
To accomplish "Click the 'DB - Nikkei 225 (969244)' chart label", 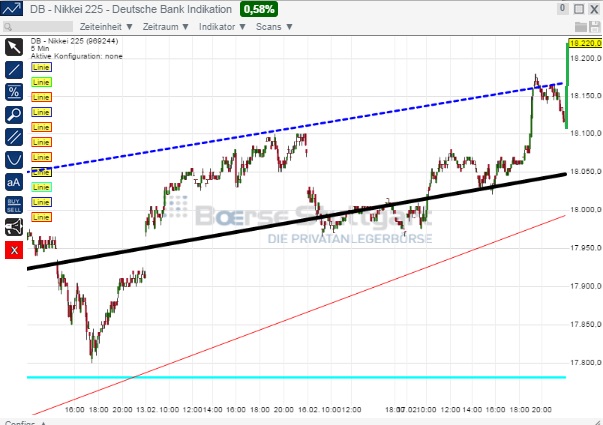I will pyautogui.click(x=74, y=41).
